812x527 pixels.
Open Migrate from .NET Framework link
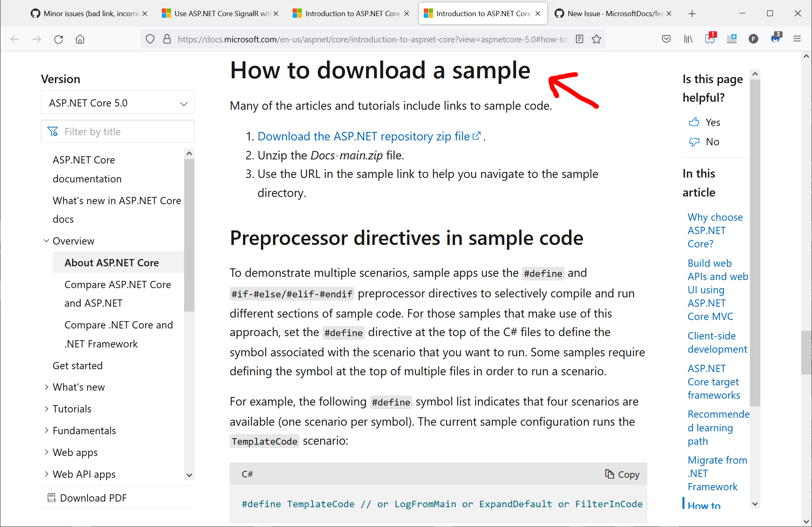coord(717,473)
